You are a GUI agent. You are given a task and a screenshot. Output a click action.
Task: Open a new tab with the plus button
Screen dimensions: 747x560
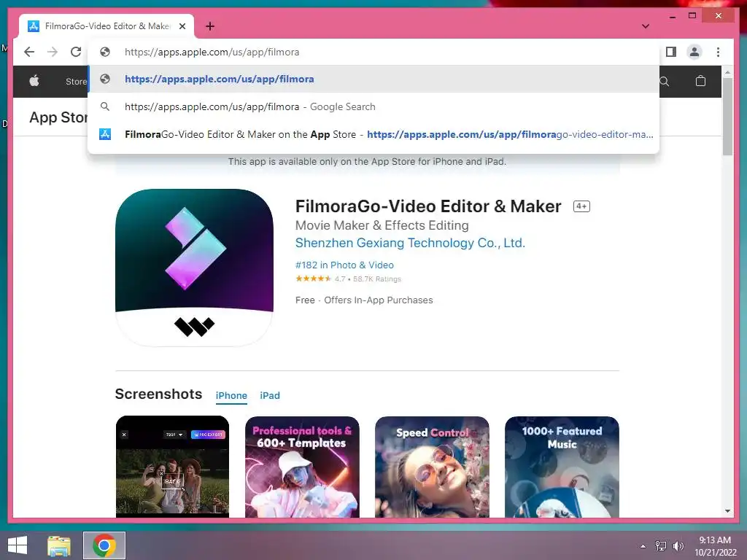click(x=210, y=26)
